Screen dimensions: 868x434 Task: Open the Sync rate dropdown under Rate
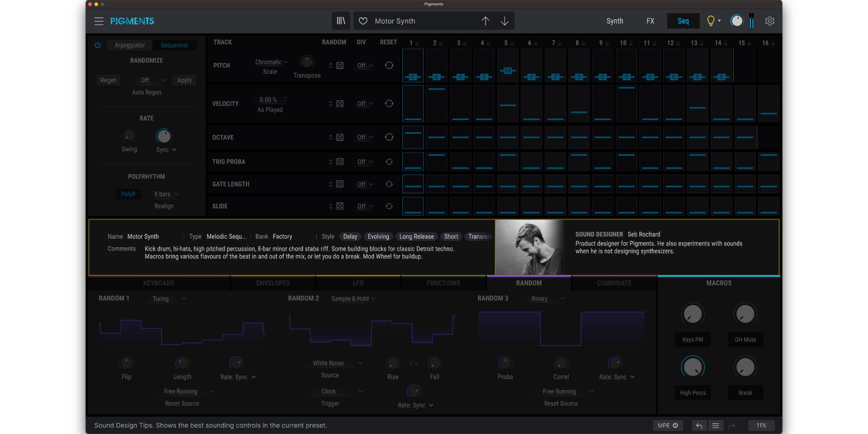tap(165, 149)
